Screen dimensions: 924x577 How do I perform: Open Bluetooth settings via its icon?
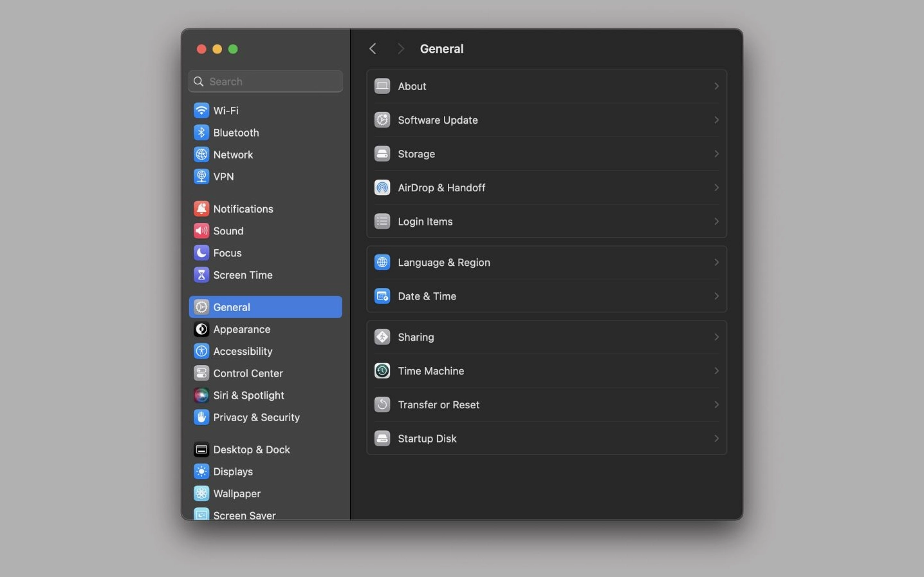tap(201, 133)
